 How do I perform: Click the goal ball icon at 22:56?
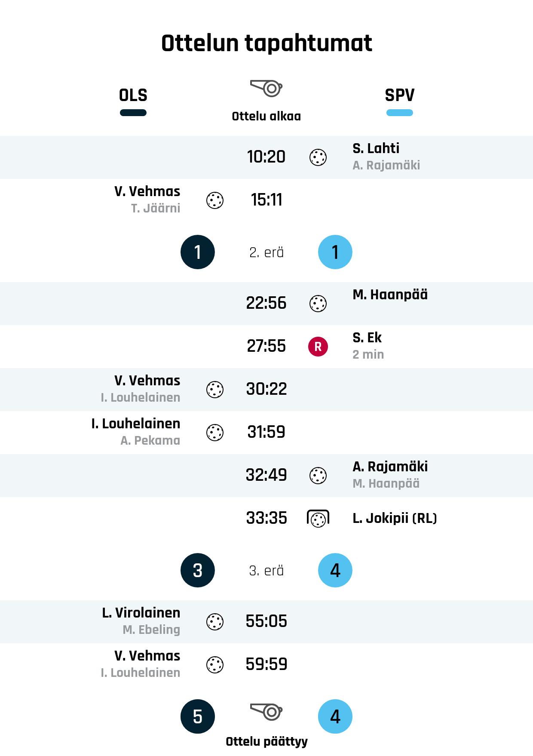click(318, 304)
